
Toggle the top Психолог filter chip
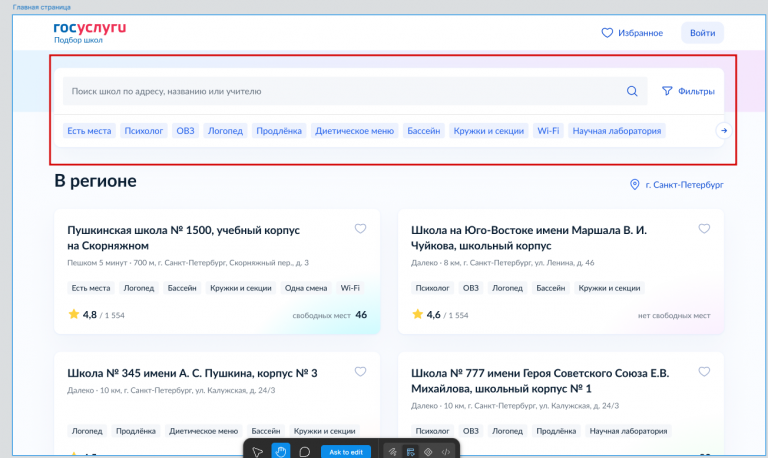144,131
